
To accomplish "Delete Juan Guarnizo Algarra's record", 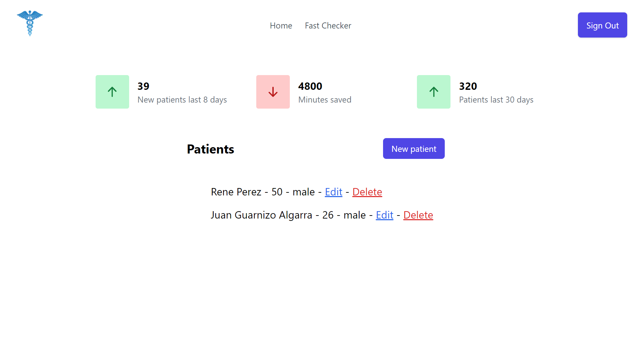I will coord(418,215).
